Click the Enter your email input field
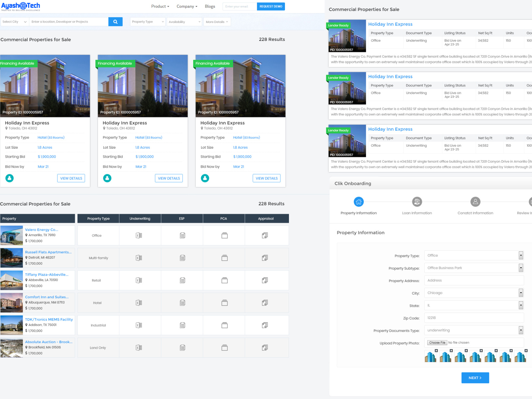 pyautogui.click(x=239, y=6)
